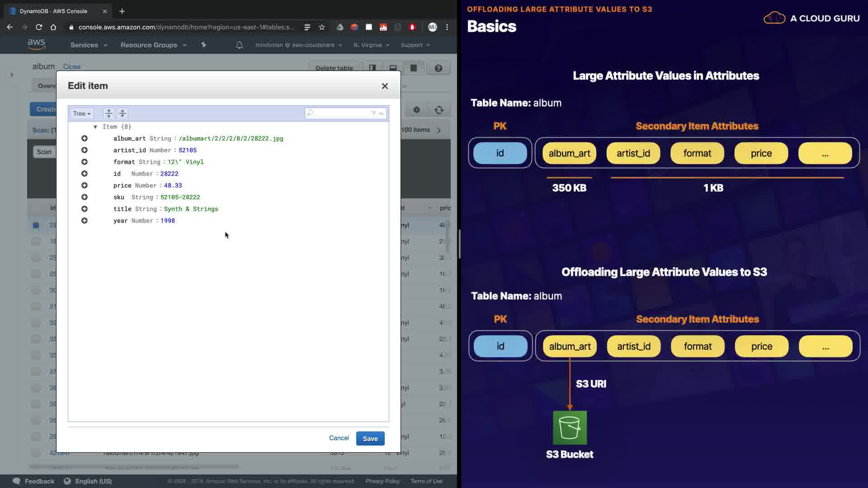868x488 pixels.
Task: Open the AWS notifications bell
Action: (240, 45)
